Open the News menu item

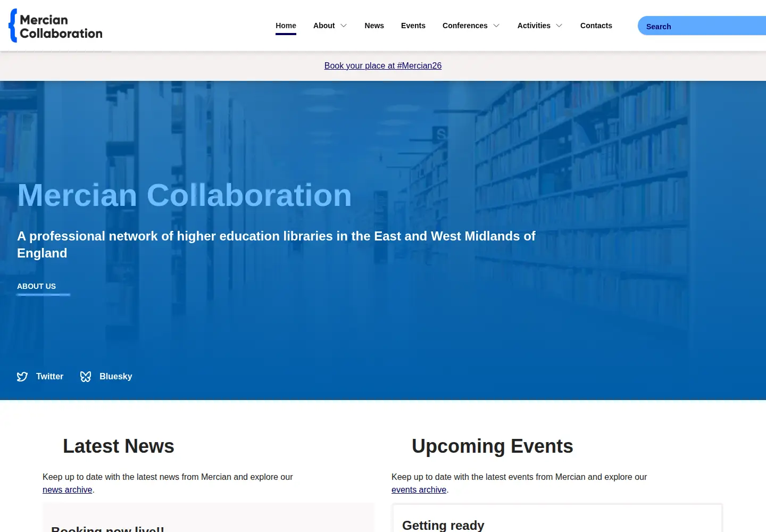(374, 26)
